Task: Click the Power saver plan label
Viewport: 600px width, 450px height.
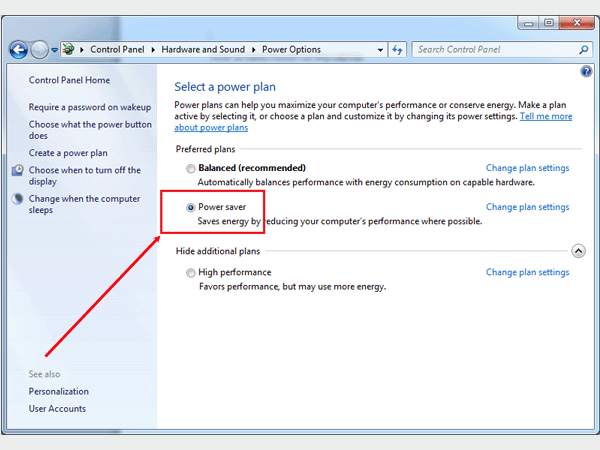Action: (222, 207)
